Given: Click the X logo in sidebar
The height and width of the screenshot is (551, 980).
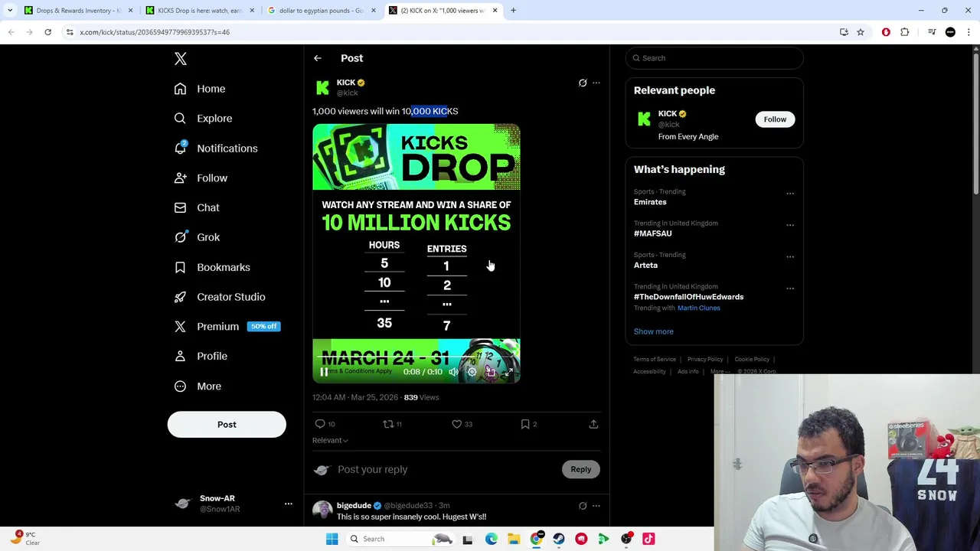Looking at the screenshot, I should point(181,59).
